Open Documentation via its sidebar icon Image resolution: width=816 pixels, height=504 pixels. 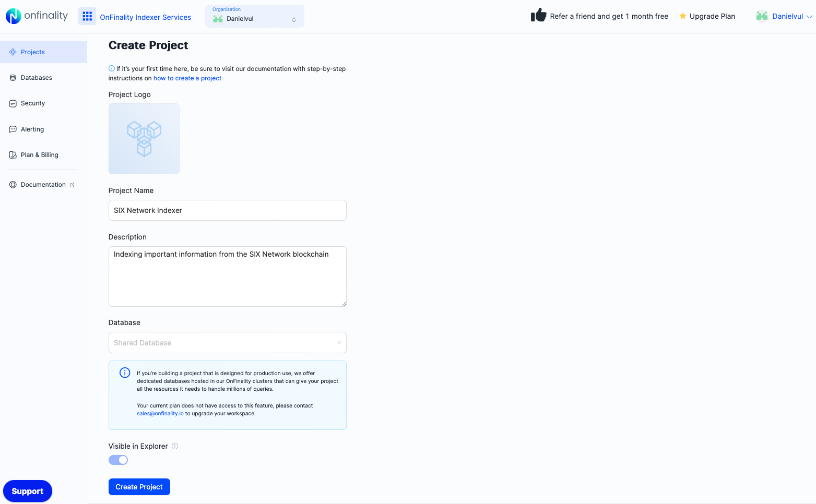[x=13, y=184]
